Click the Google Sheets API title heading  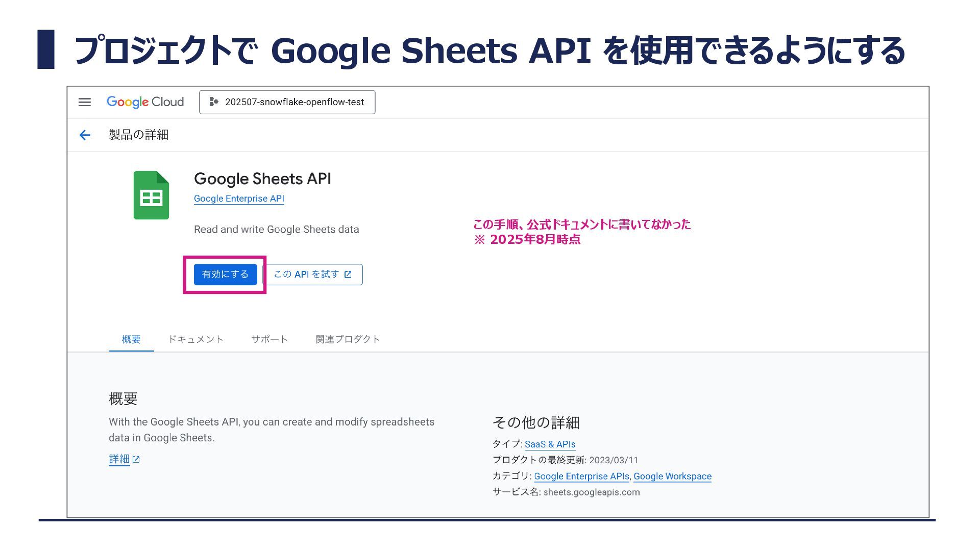click(x=262, y=179)
